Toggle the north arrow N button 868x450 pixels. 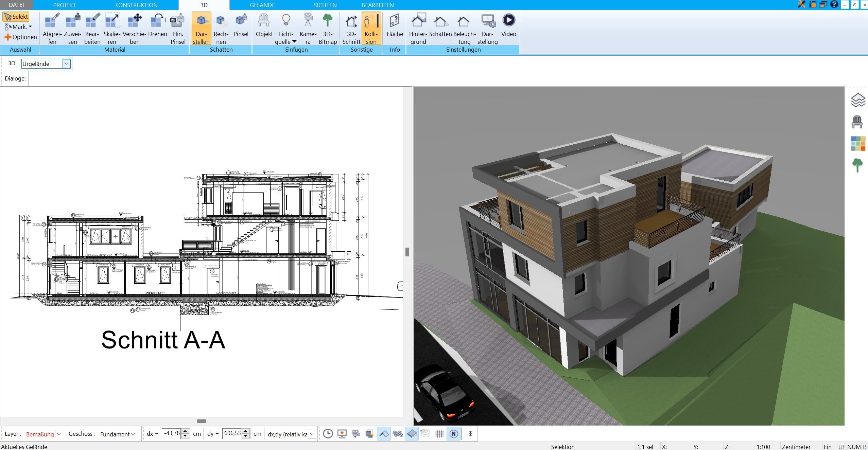[x=454, y=434]
